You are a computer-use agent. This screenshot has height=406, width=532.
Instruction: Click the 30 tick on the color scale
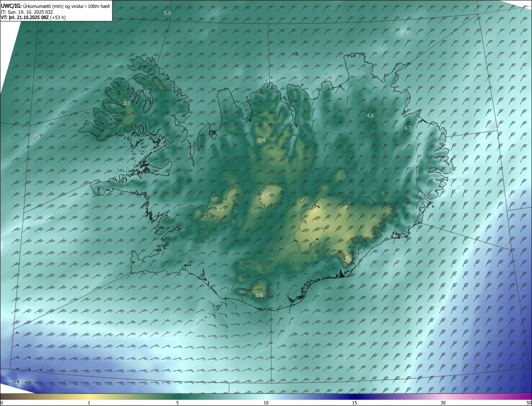click(x=443, y=403)
